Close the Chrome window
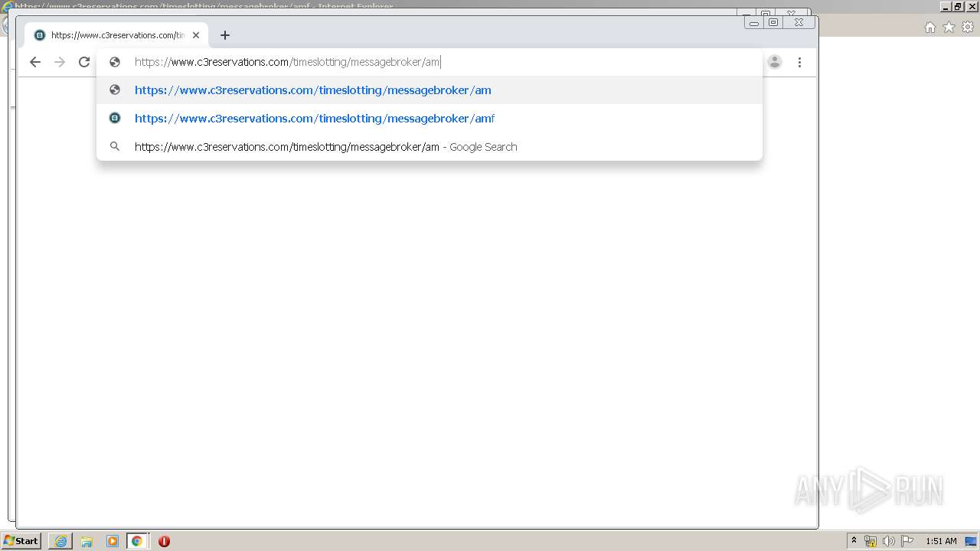980x551 pixels. [799, 23]
